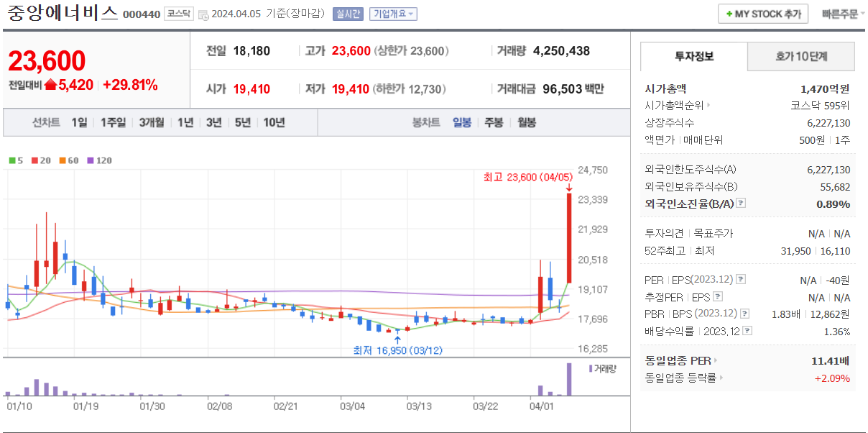
Task: Click the purple 120-day moving average legend
Action: [99, 160]
